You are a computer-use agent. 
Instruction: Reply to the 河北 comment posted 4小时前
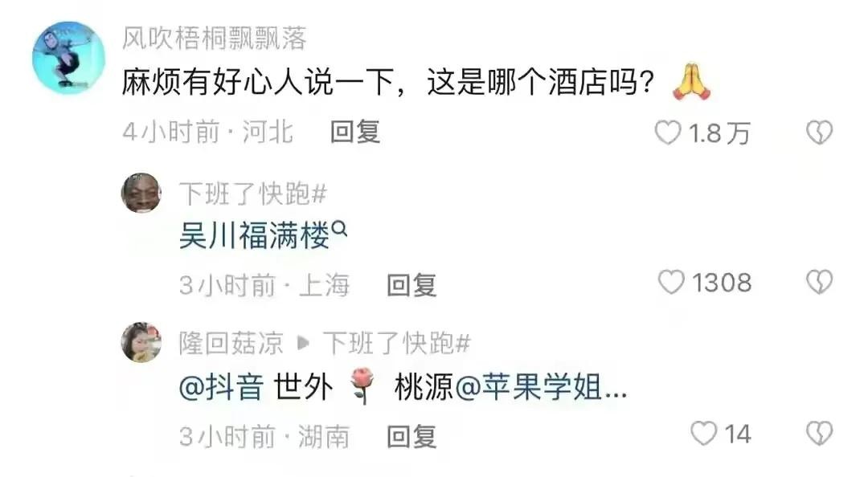355,132
